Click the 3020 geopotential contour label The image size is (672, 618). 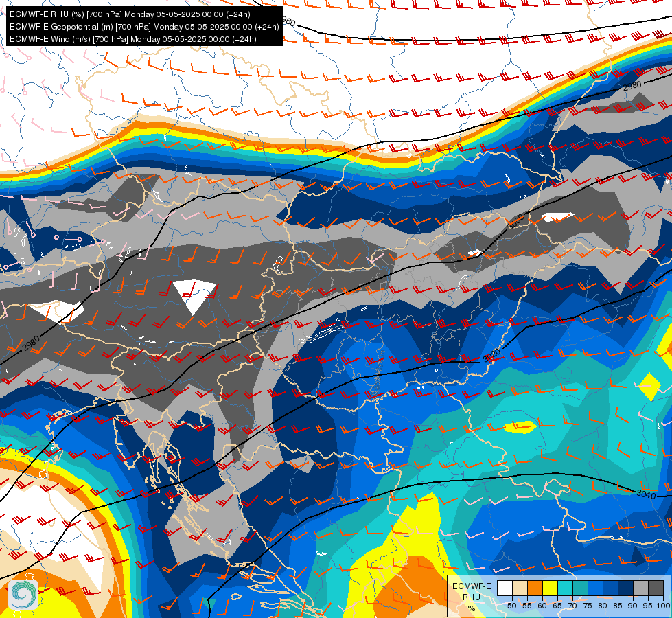coord(491,356)
